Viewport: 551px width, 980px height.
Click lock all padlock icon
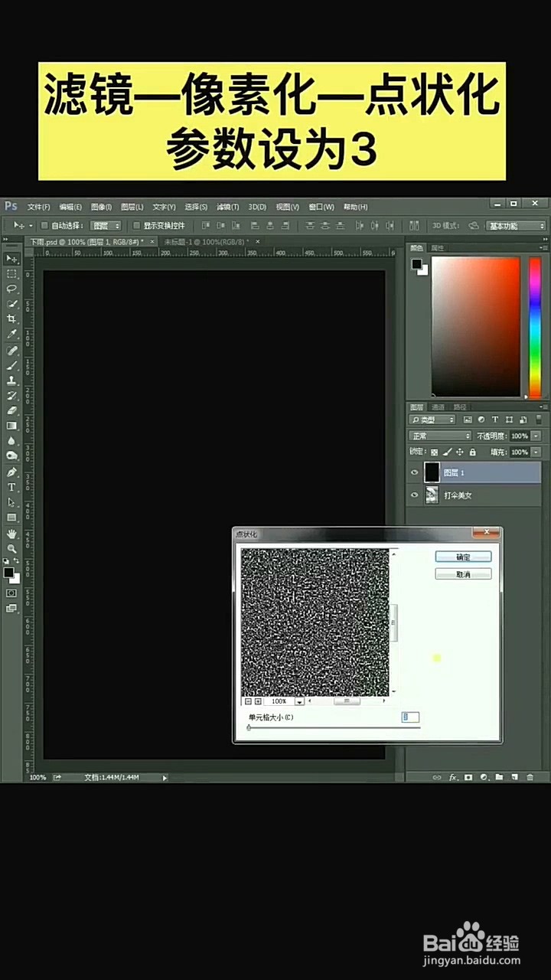[x=471, y=452]
